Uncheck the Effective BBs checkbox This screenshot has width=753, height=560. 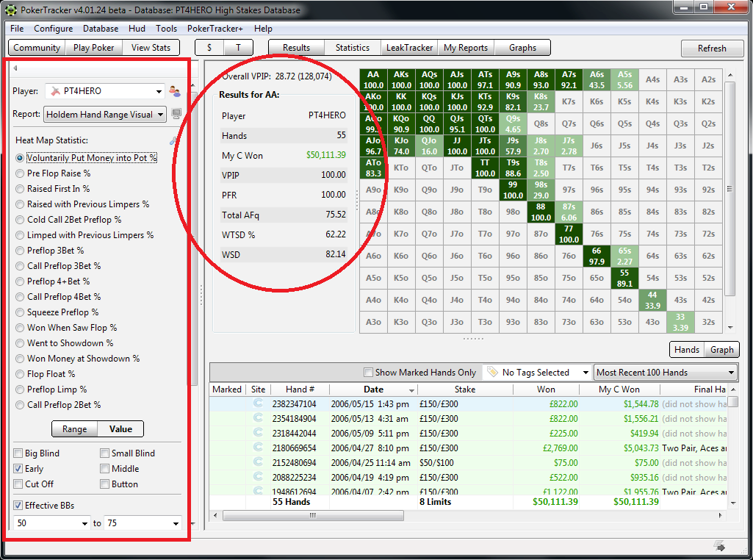coord(16,505)
